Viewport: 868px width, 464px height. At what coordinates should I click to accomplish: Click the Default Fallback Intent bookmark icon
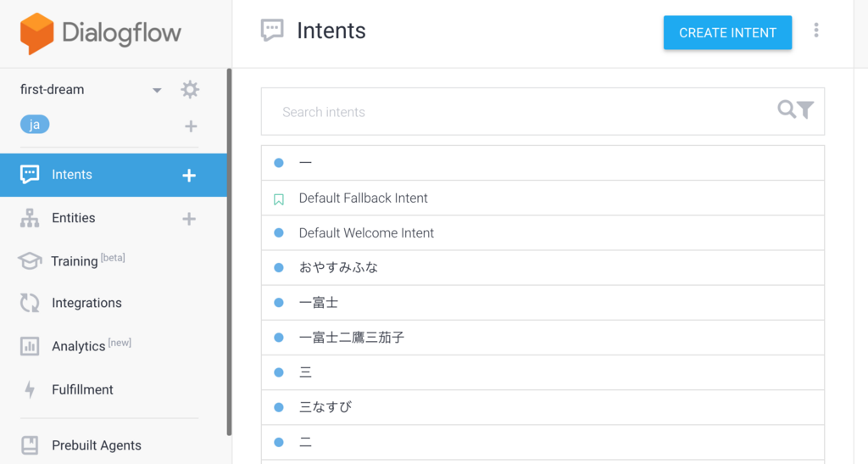click(x=279, y=199)
